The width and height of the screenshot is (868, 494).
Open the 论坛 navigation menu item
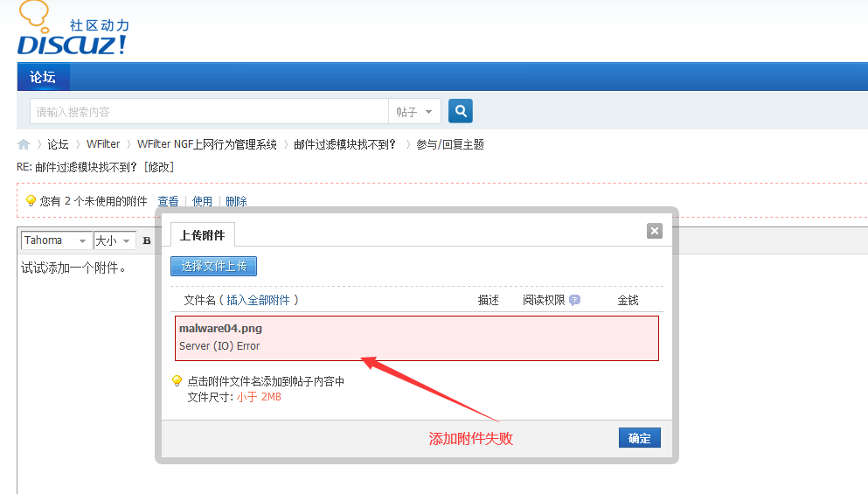pyautogui.click(x=43, y=77)
